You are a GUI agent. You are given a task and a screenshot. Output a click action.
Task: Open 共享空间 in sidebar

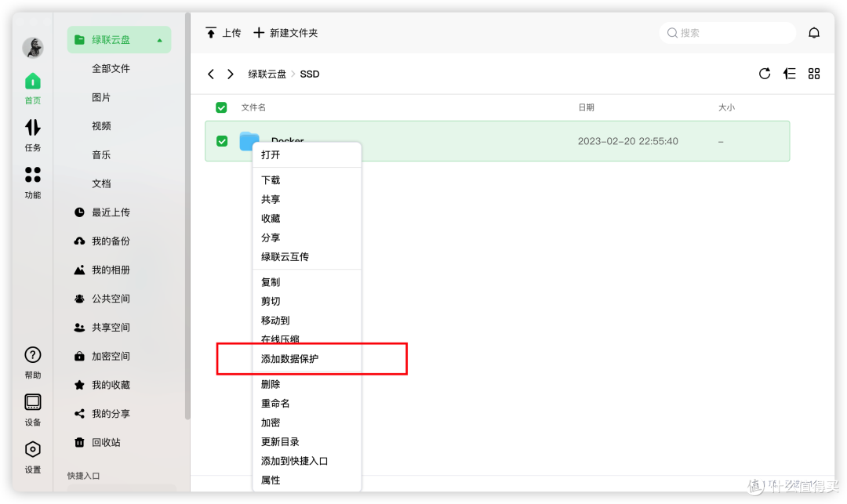(x=102, y=327)
